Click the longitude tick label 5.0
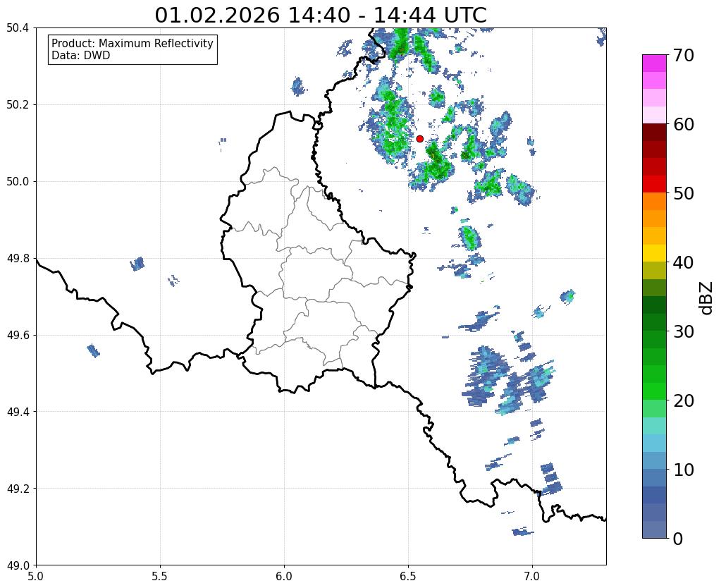 (x=36, y=576)
